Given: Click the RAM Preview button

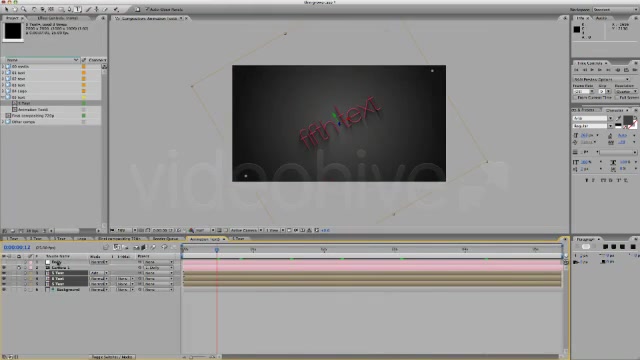Looking at the screenshot, I should point(635,70).
